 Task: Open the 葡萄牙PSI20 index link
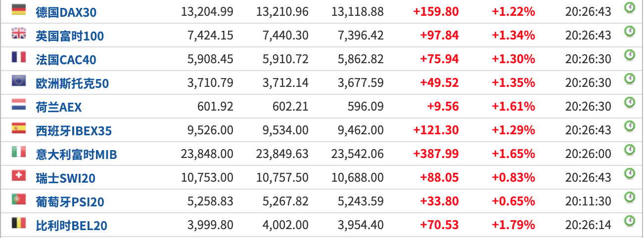[70, 201]
